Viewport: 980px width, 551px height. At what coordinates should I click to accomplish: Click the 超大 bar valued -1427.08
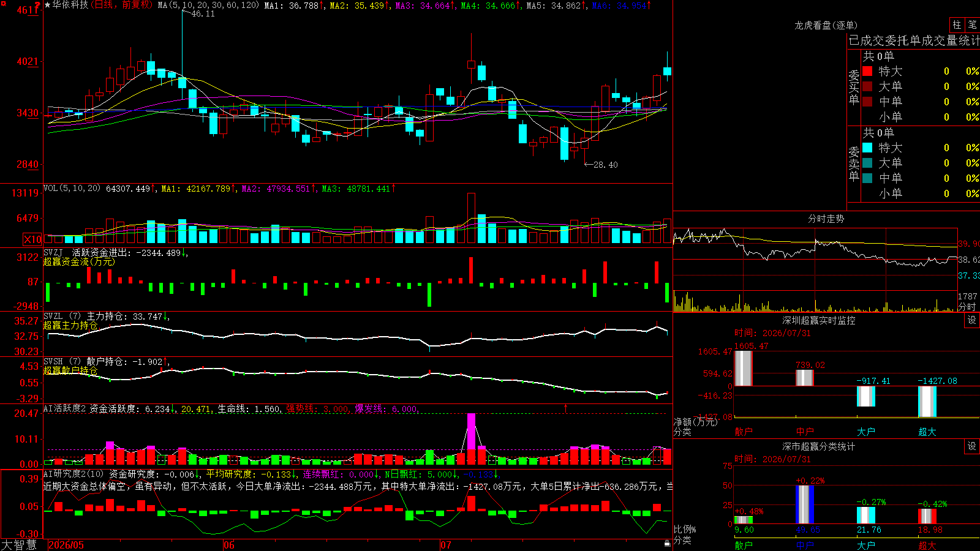927,402
